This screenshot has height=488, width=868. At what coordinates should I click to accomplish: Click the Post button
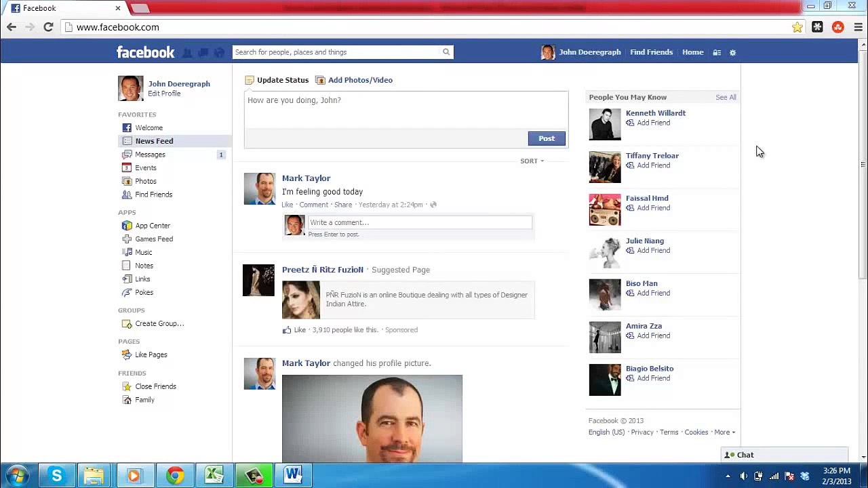(x=547, y=138)
